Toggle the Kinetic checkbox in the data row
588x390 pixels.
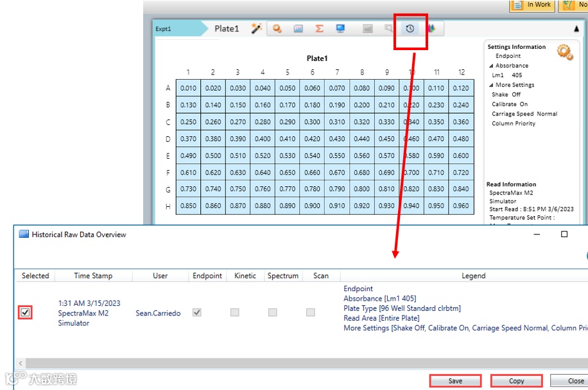(x=235, y=312)
